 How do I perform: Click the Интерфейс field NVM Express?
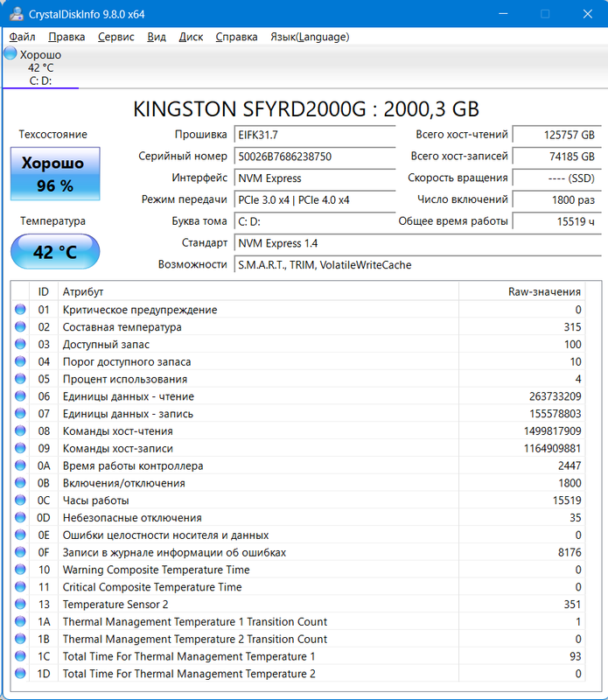tap(315, 178)
